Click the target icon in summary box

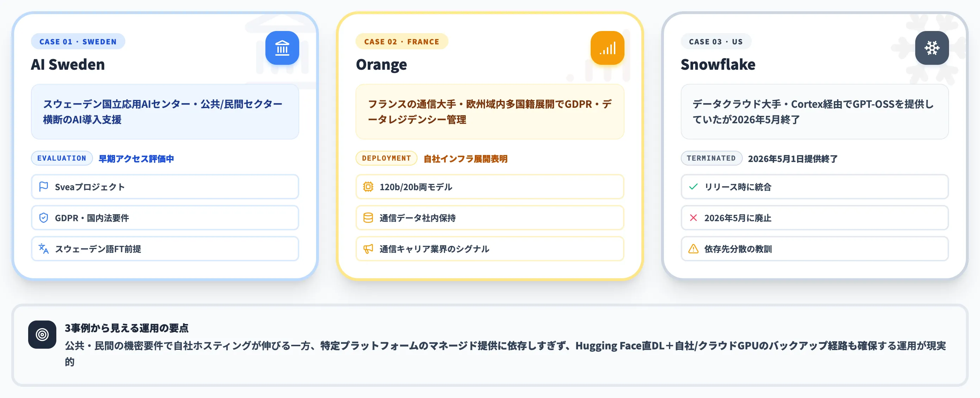tap(42, 335)
